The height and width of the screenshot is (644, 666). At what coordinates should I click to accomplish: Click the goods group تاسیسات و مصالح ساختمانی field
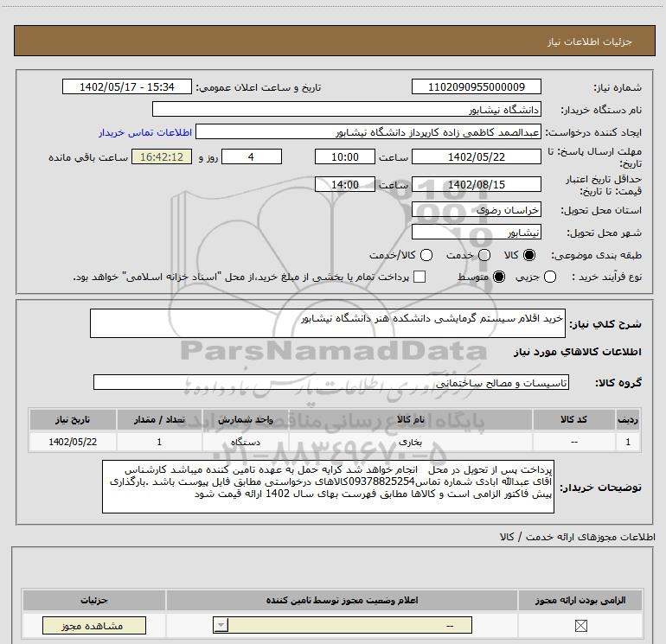[331, 382]
